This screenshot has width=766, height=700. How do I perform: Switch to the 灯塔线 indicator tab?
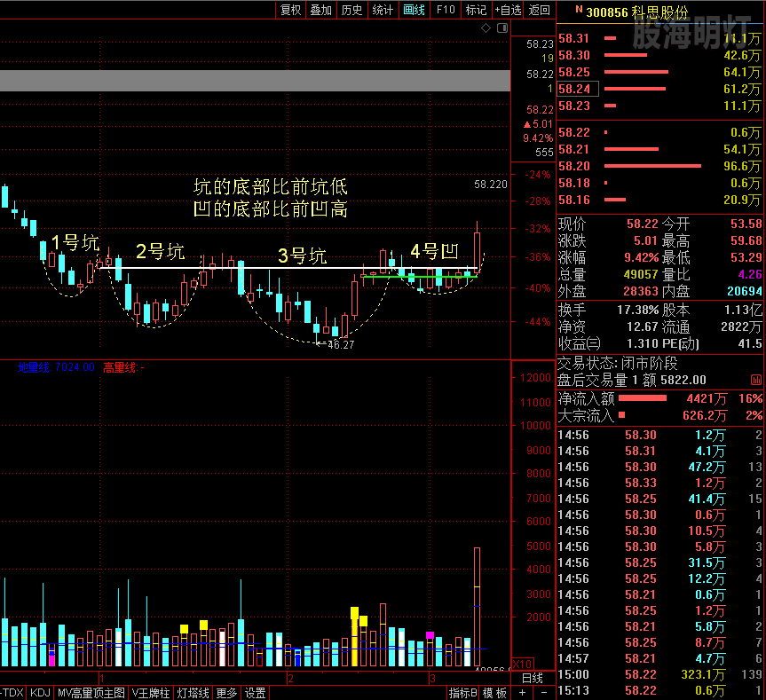click(193, 693)
